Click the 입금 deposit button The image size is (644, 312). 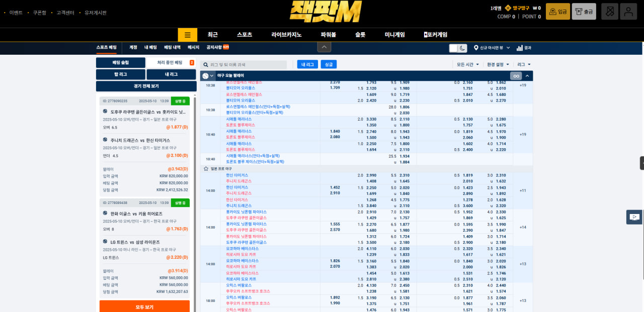pos(557,12)
